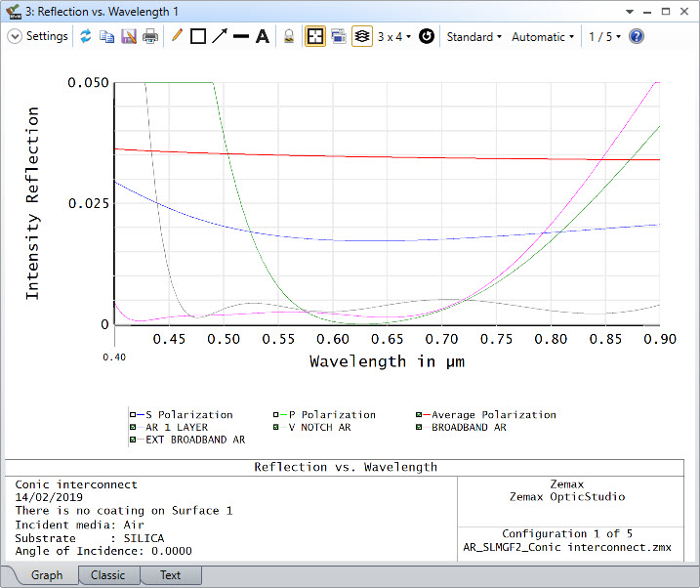
Task: Click the circular reset zoom icon
Action: (427, 36)
